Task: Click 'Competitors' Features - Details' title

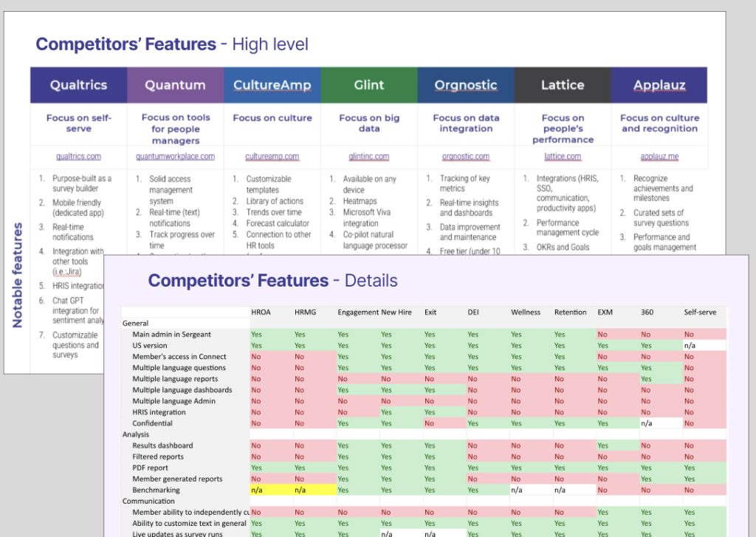Action: coord(272,281)
